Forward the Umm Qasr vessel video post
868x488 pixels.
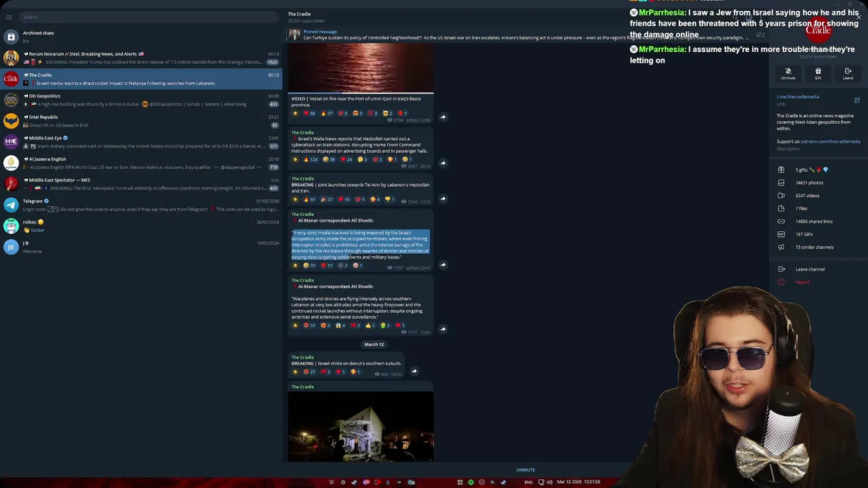click(x=443, y=117)
